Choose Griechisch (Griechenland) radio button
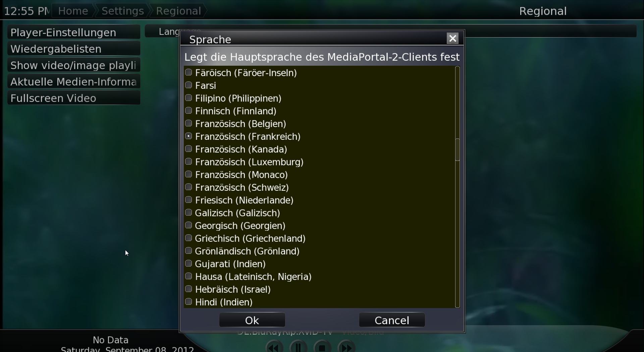The width and height of the screenshot is (644, 352). click(x=189, y=238)
